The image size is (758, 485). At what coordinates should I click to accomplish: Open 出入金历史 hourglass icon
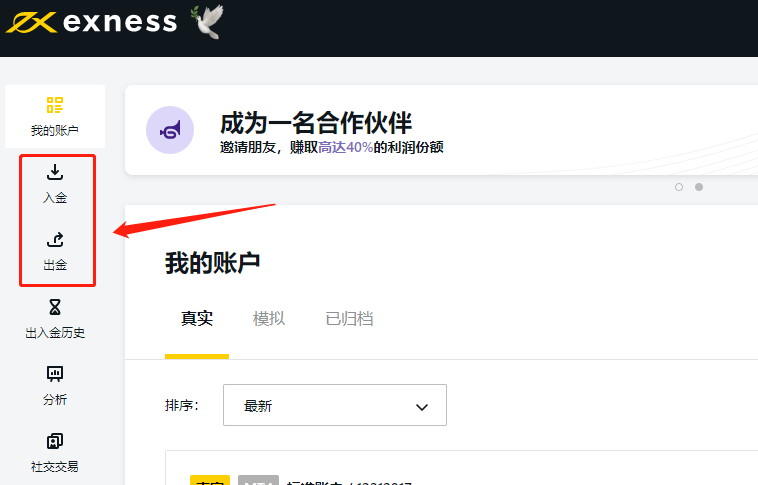(x=55, y=307)
